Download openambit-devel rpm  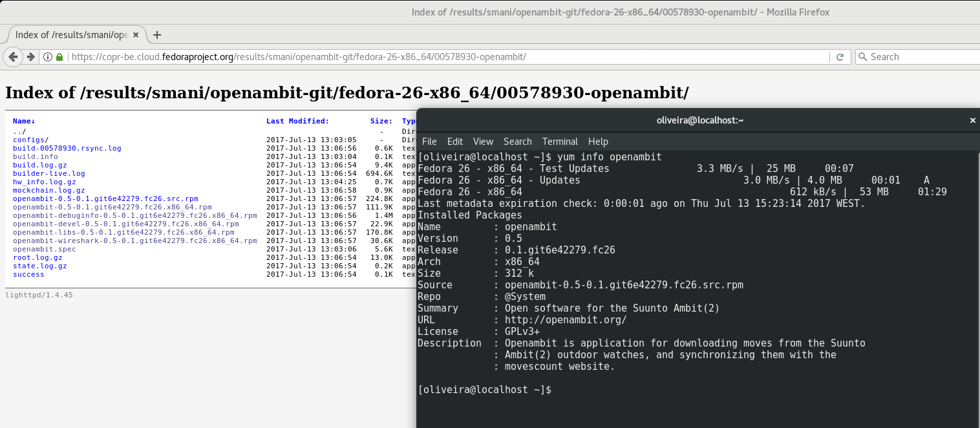pyautogui.click(x=126, y=224)
